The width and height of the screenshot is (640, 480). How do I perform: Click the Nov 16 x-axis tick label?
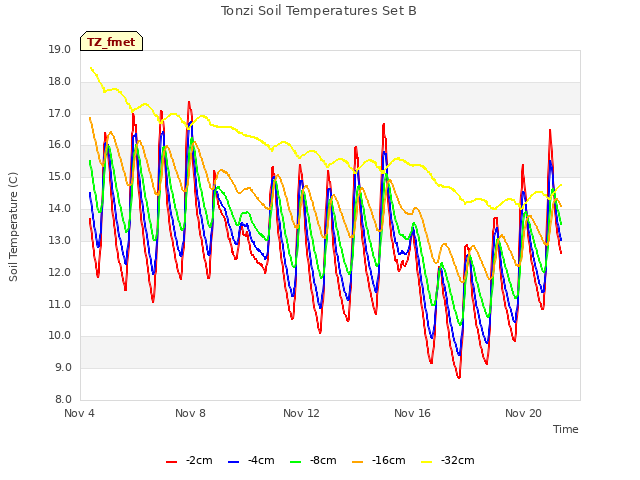pyautogui.click(x=412, y=413)
